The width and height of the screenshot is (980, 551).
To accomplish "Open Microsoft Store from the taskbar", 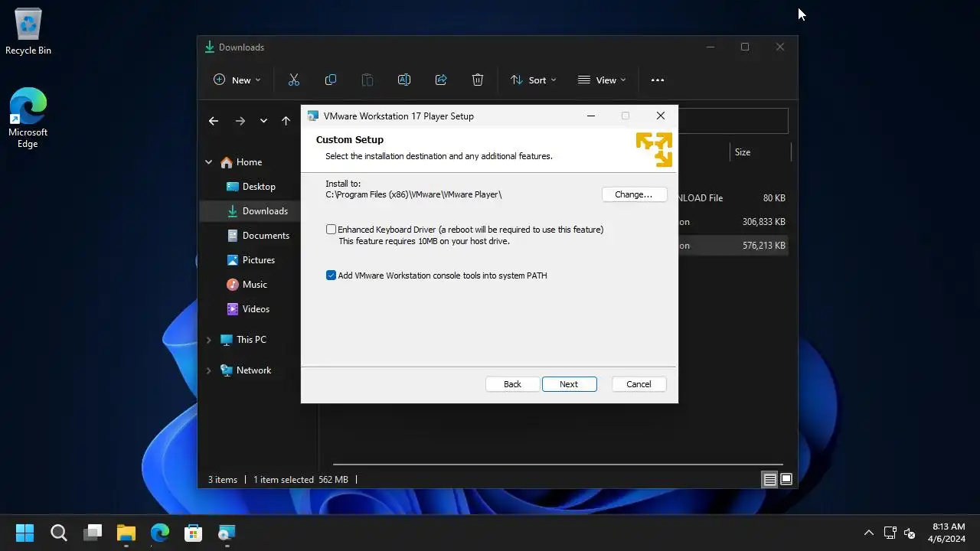I will (193, 533).
